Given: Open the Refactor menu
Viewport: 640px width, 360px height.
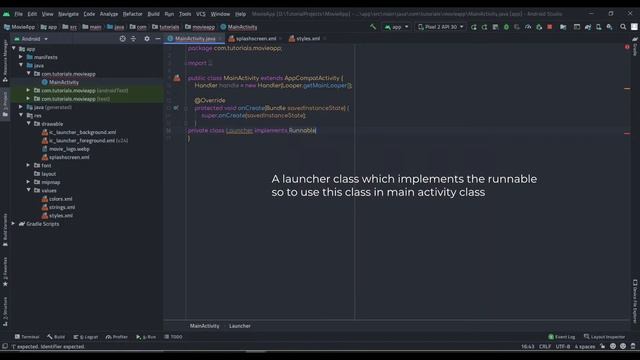Looking at the screenshot, I should pos(133,14).
